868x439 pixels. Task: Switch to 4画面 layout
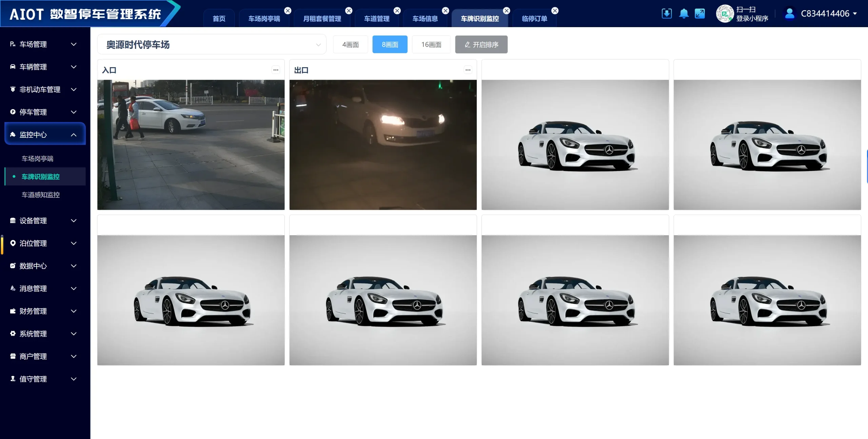350,44
